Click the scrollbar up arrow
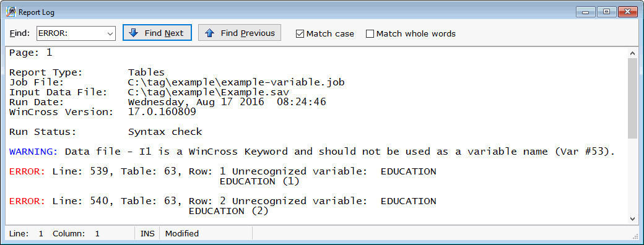The width and height of the screenshot is (644, 245). click(x=633, y=54)
